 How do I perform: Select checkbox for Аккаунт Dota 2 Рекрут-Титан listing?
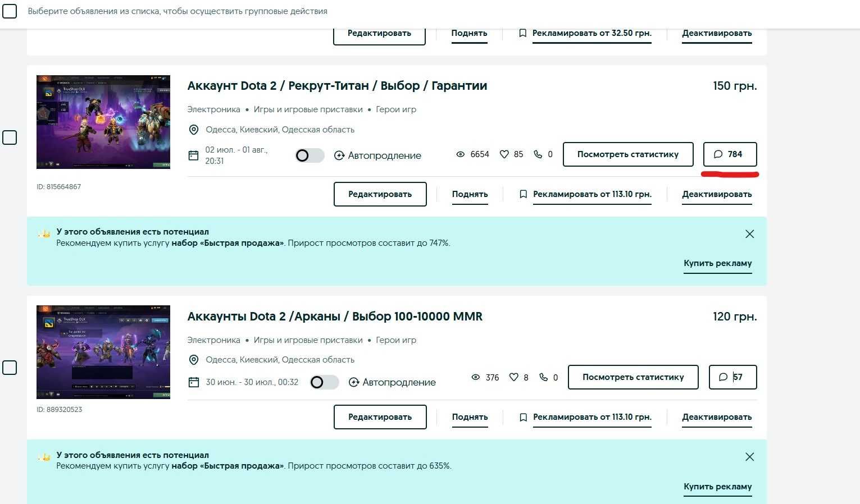click(x=10, y=138)
